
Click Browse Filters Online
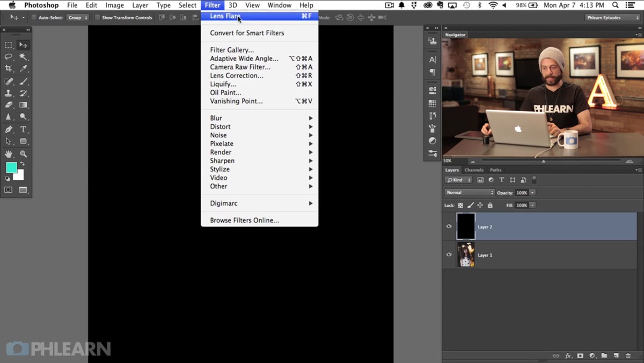[259, 220]
